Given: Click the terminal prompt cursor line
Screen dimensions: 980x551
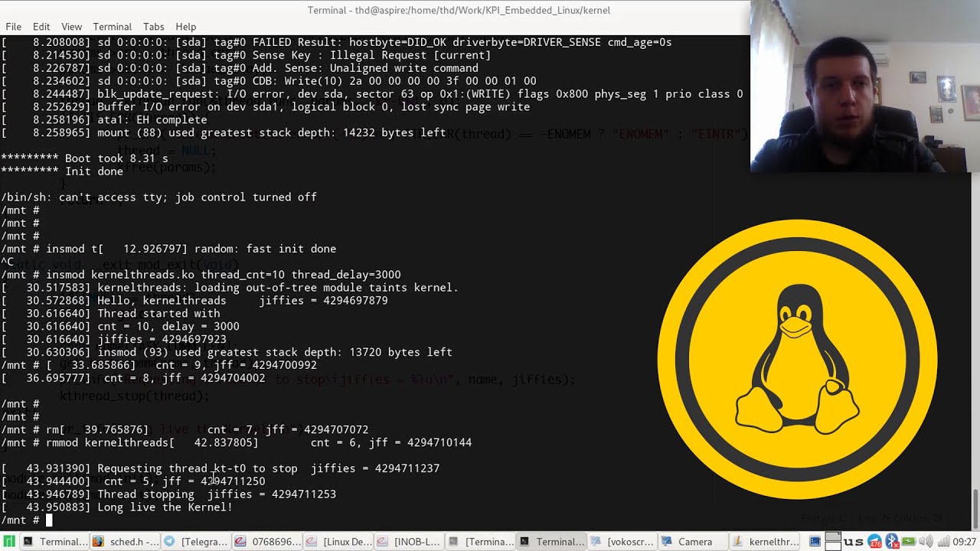Looking at the screenshot, I should pos(26,520).
